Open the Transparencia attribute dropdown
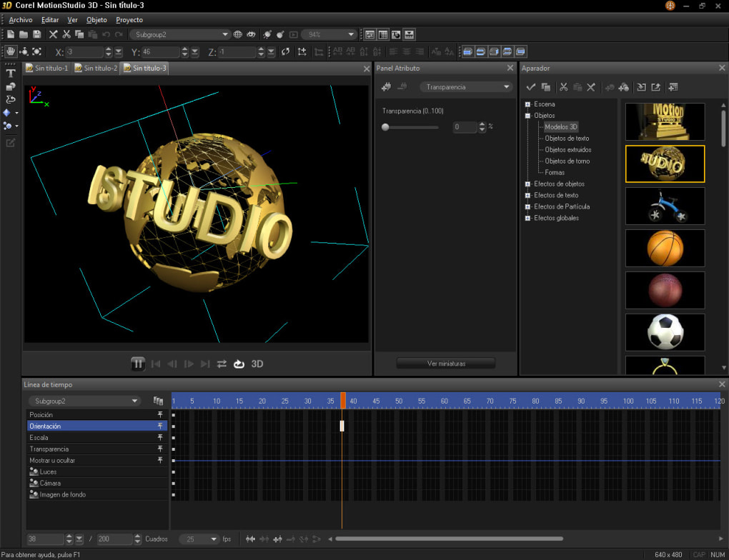Image resolution: width=729 pixels, height=560 pixels. 505,86
